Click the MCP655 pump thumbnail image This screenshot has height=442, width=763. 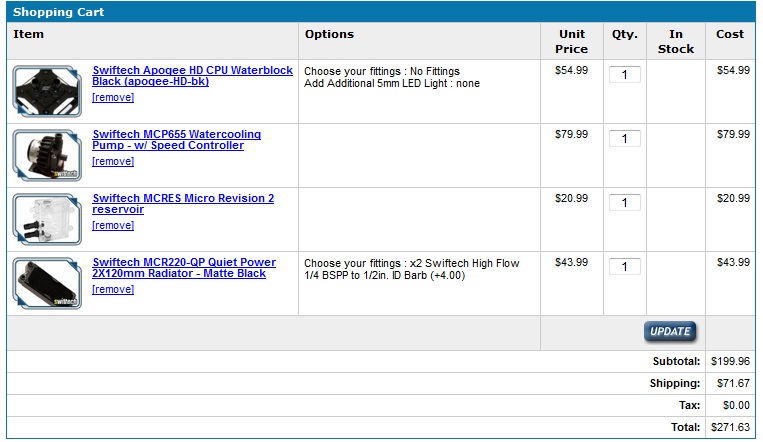pyautogui.click(x=47, y=155)
